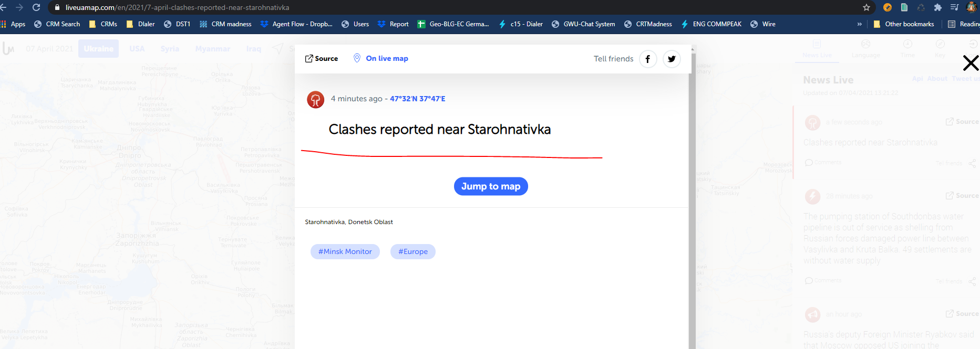Open the Api link
The height and width of the screenshot is (349, 980).
pos(917,79)
